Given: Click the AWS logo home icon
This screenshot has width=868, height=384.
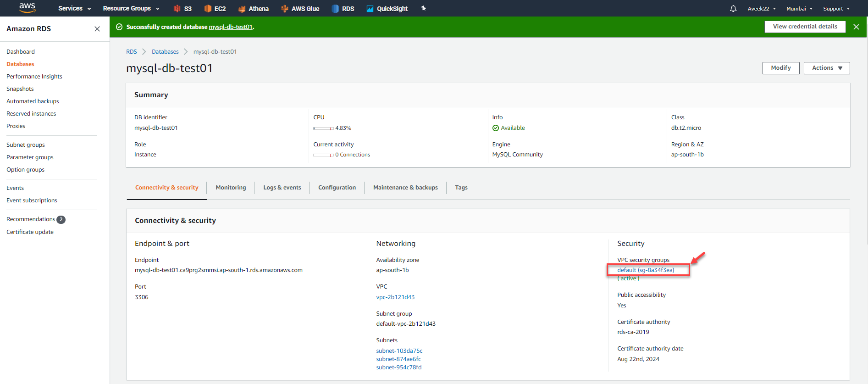Looking at the screenshot, I should [27, 8].
